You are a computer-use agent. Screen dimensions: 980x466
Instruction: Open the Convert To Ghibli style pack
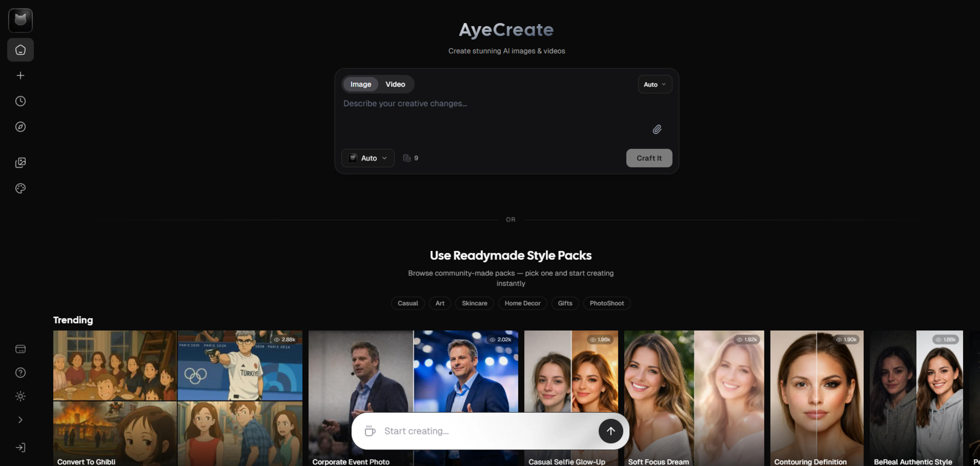point(178,398)
